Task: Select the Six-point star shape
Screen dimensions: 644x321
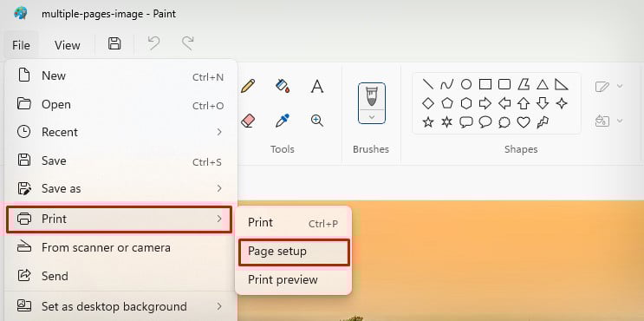Action: coord(447,122)
